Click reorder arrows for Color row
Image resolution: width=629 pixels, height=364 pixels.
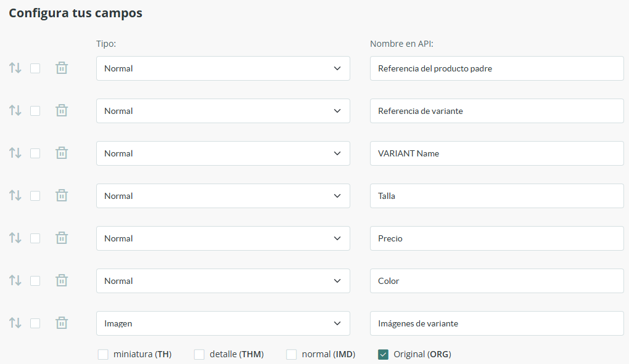(x=15, y=280)
